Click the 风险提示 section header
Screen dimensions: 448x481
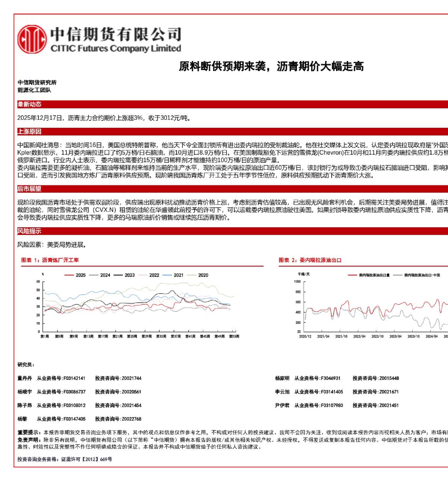pyautogui.click(x=29, y=231)
